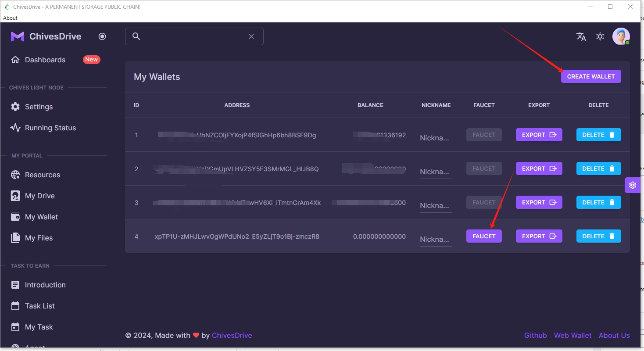Clear the search field with the X icon

[x=251, y=36]
